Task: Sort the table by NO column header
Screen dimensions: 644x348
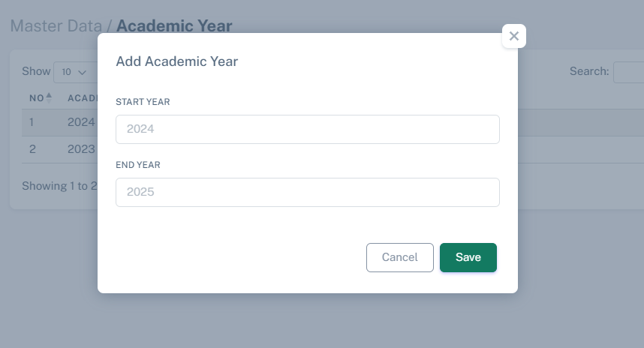Action: 37,98
